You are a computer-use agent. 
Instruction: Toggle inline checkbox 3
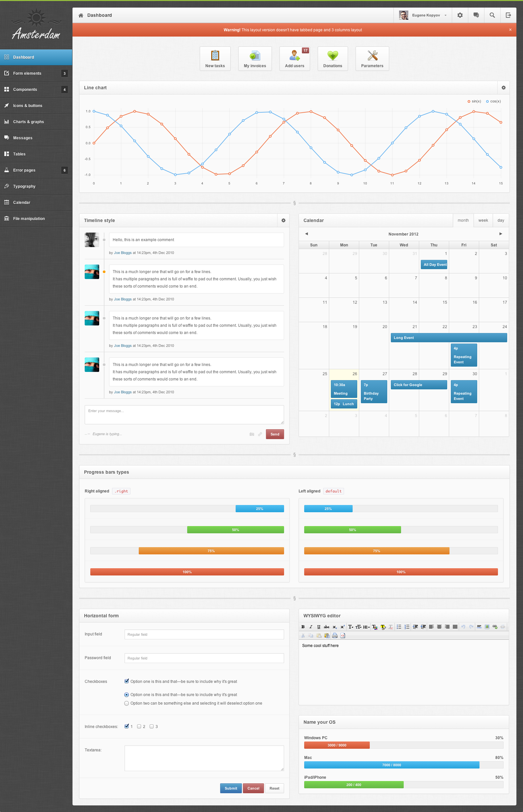pos(152,726)
